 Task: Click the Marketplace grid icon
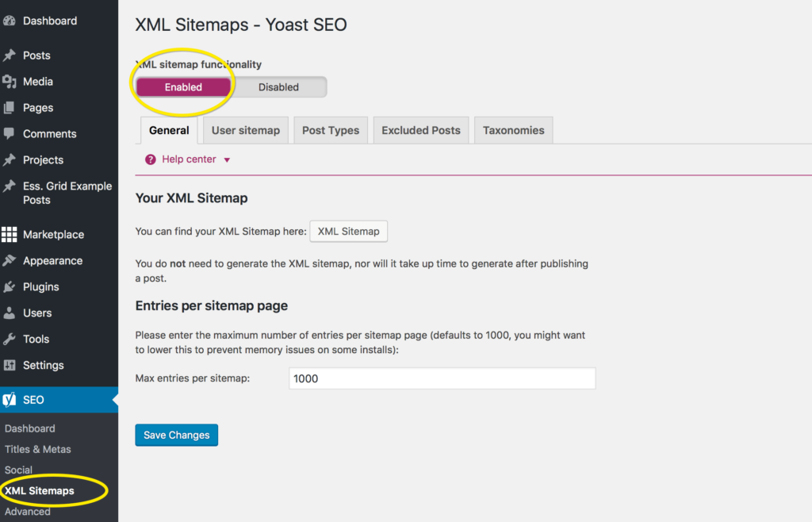9,235
